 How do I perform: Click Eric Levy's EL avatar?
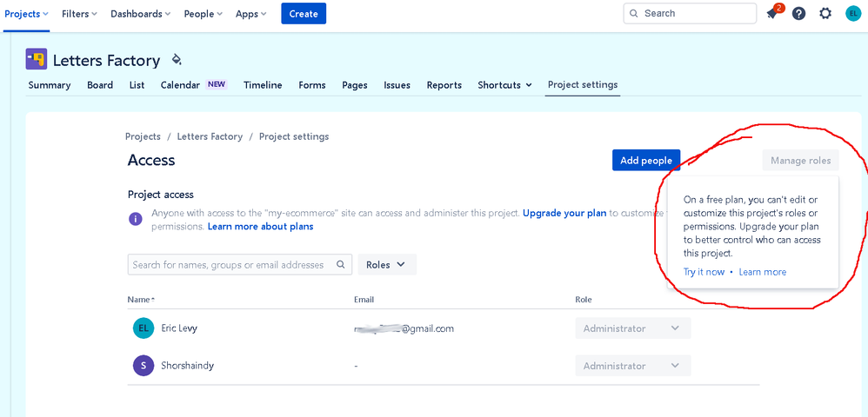click(143, 328)
